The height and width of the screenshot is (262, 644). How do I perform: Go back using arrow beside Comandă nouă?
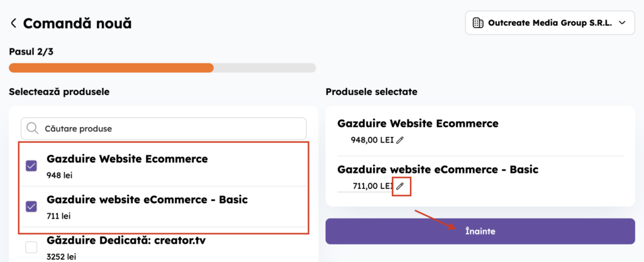(x=13, y=24)
